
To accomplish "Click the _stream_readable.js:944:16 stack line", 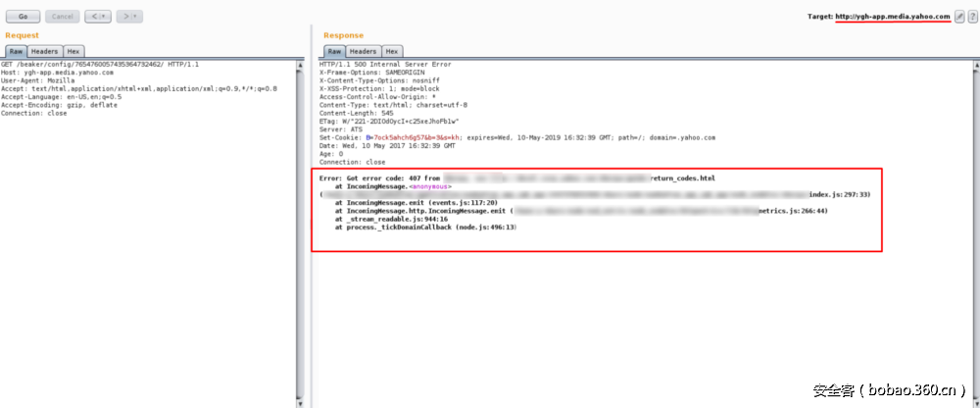I will tap(391, 219).
